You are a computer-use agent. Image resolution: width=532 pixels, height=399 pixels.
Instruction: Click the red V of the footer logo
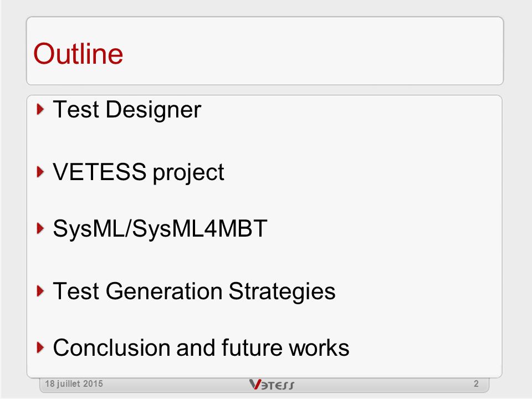pos(255,384)
